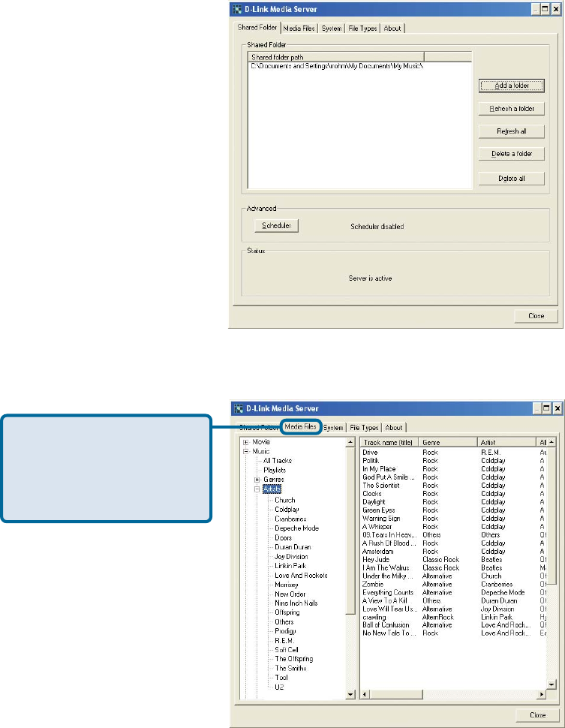Switch to Media Files tab in upper window
The width and height of the screenshot is (565, 728).
point(299,29)
